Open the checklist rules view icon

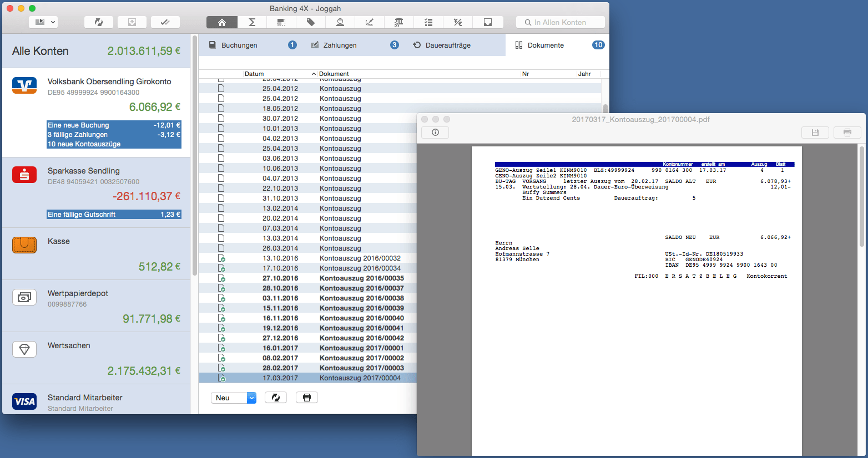pos(428,22)
